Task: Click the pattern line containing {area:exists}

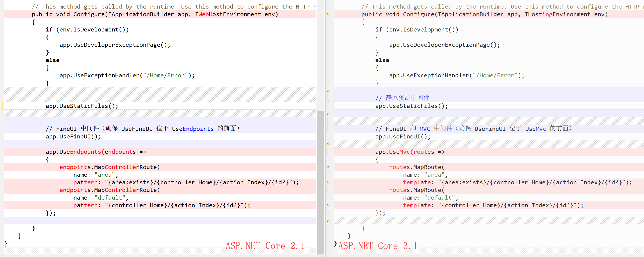Action: (x=186, y=183)
